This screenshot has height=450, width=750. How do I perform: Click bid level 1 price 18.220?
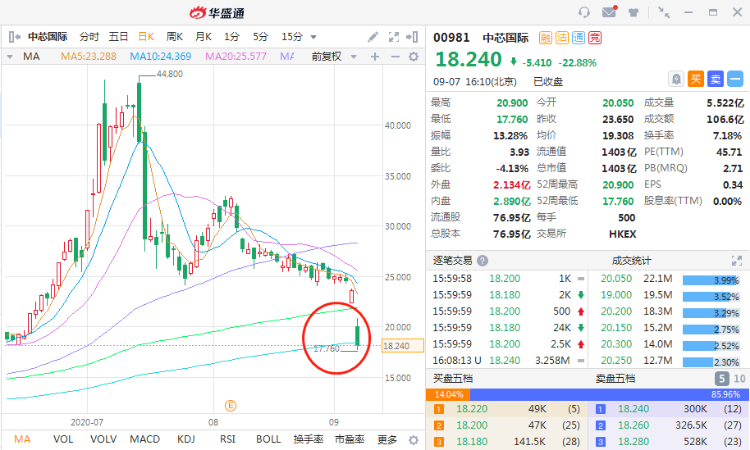472,409
